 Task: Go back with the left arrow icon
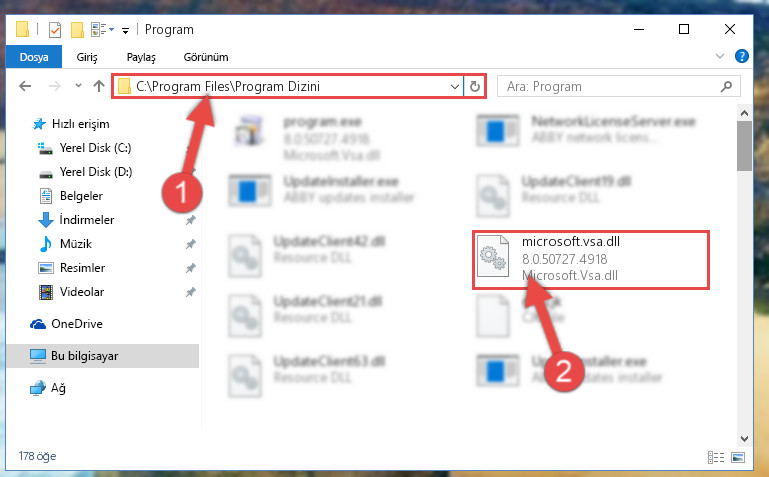(25, 87)
